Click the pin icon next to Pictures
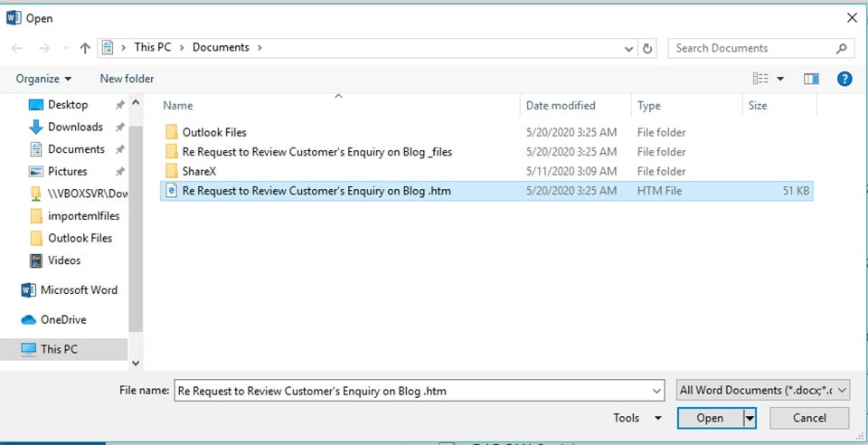 click(x=119, y=172)
